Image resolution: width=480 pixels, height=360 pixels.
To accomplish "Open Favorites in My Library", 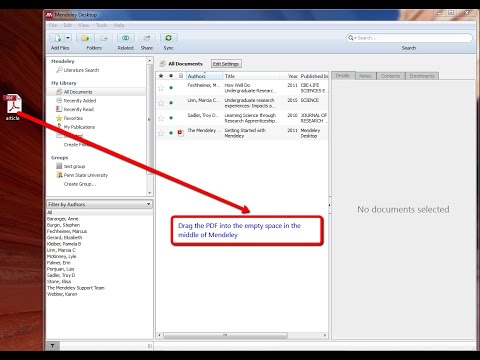I will coord(73,118).
